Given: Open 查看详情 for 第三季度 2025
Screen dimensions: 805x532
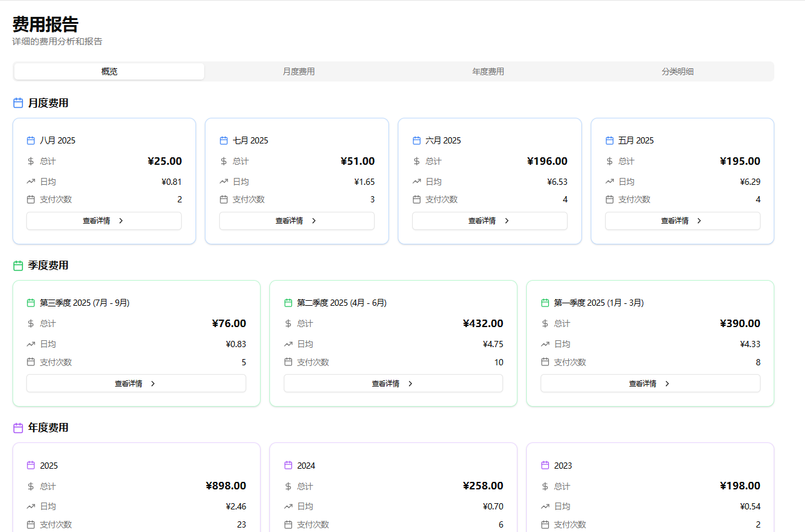Looking at the screenshot, I should pyautogui.click(x=136, y=383).
